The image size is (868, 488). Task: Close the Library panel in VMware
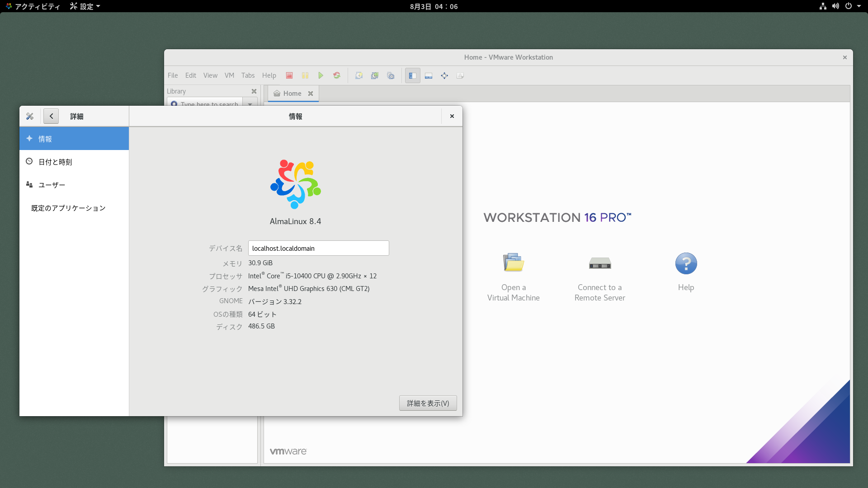click(254, 91)
